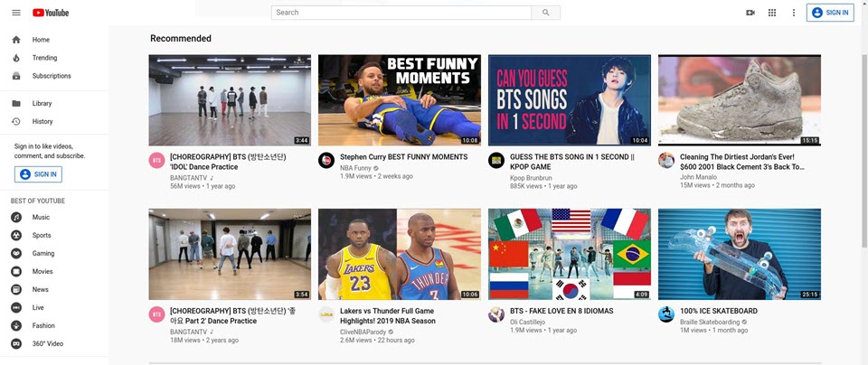Click the Trending flame icon
Image resolution: width=868 pixels, height=365 pixels.
pos(16,58)
